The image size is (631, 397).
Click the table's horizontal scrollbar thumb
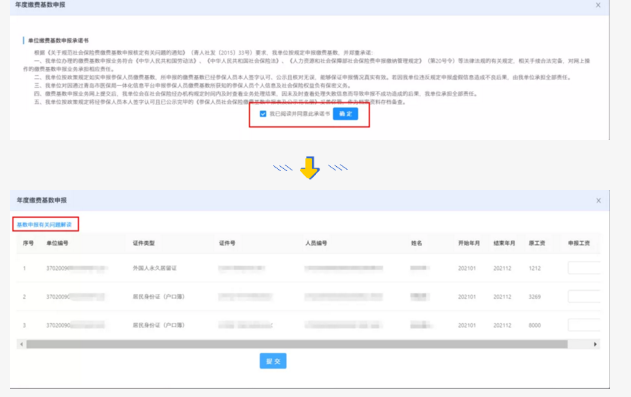tap(297, 344)
